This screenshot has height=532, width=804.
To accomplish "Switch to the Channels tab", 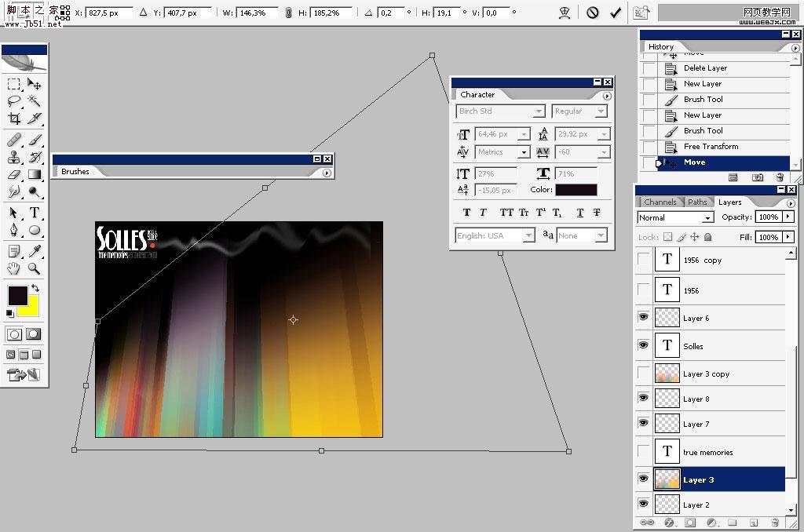I will [660, 202].
